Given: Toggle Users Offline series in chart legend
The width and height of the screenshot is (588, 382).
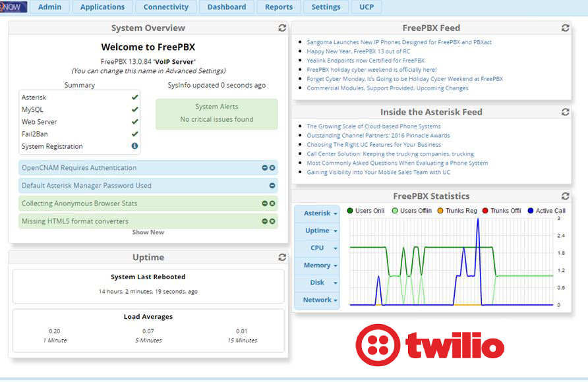Looking at the screenshot, I should tap(412, 211).
